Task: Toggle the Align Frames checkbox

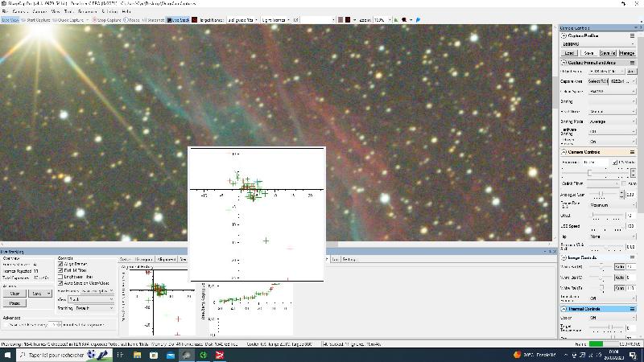Action: [60, 265]
